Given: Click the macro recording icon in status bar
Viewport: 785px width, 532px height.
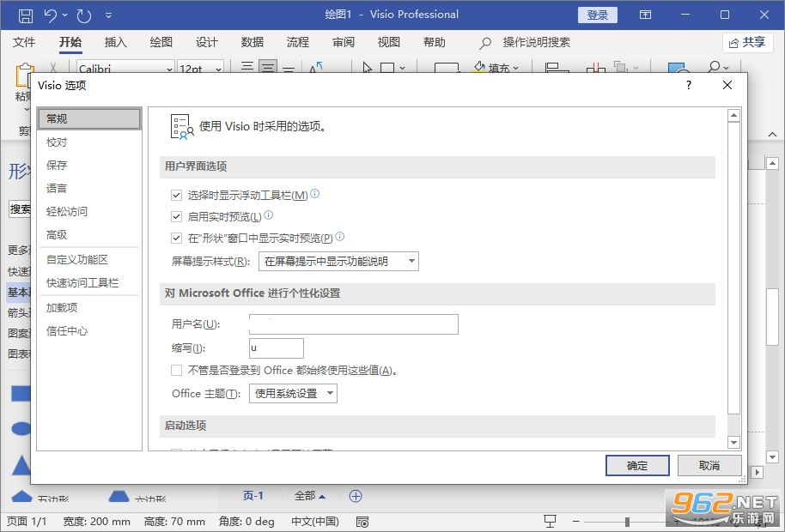Looking at the screenshot, I should point(362,522).
